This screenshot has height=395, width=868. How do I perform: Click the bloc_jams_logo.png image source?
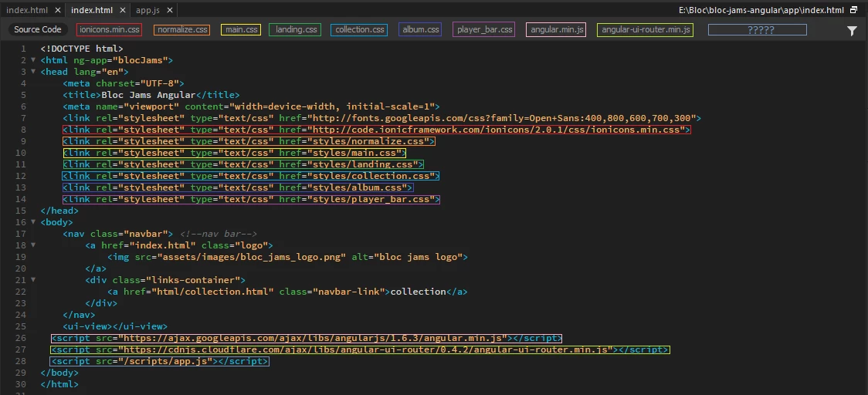pyautogui.click(x=251, y=257)
